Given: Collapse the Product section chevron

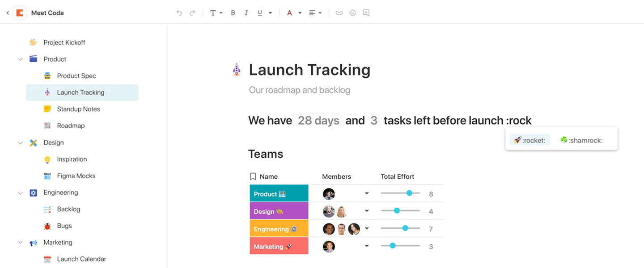Looking at the screenshot, I should [20, 59].
